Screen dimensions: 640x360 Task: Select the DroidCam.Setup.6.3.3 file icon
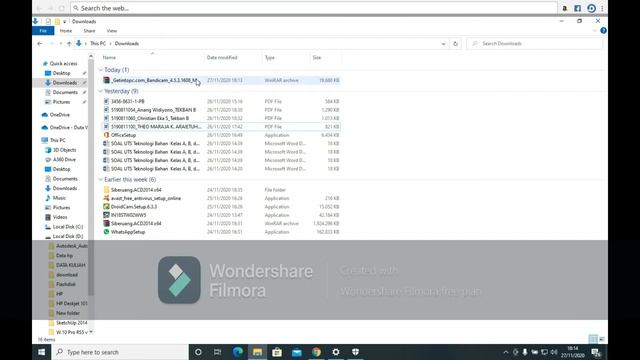point(106,207)
